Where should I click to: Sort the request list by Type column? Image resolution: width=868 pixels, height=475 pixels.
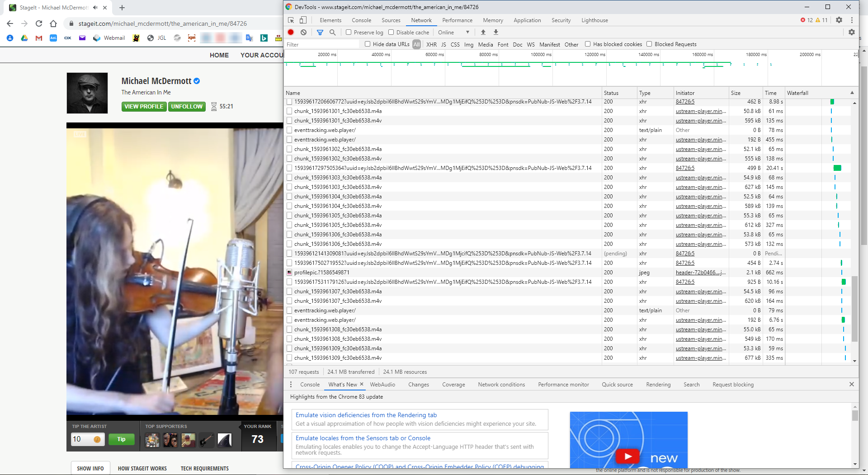pyautogui.click(x=655, y=93)
